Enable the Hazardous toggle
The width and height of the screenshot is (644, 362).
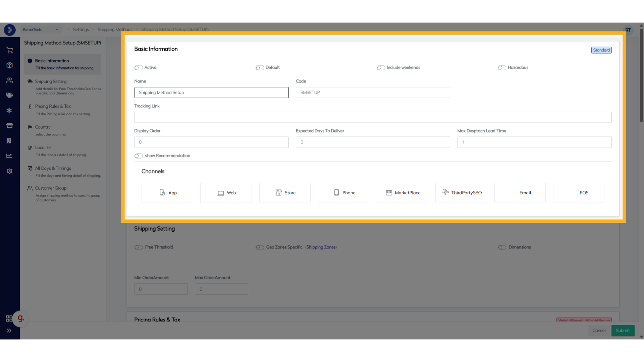click(501, 68)
